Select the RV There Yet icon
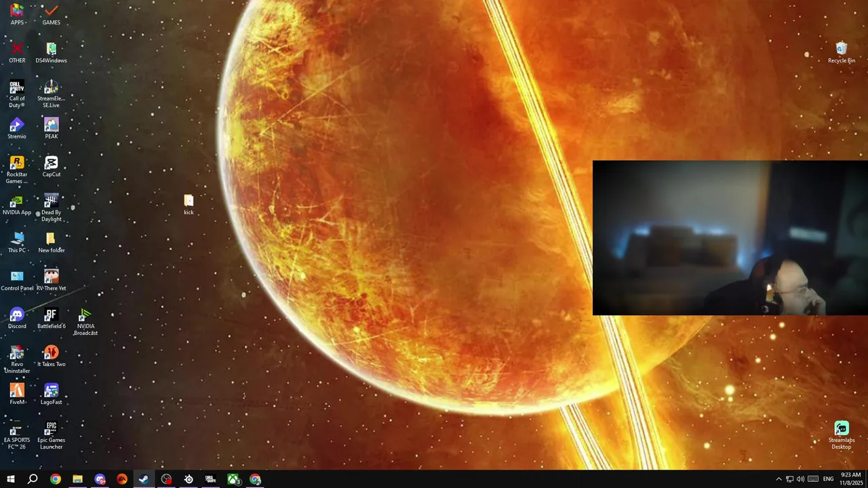This screenshot has width=868, height=488. pos(52,281)
